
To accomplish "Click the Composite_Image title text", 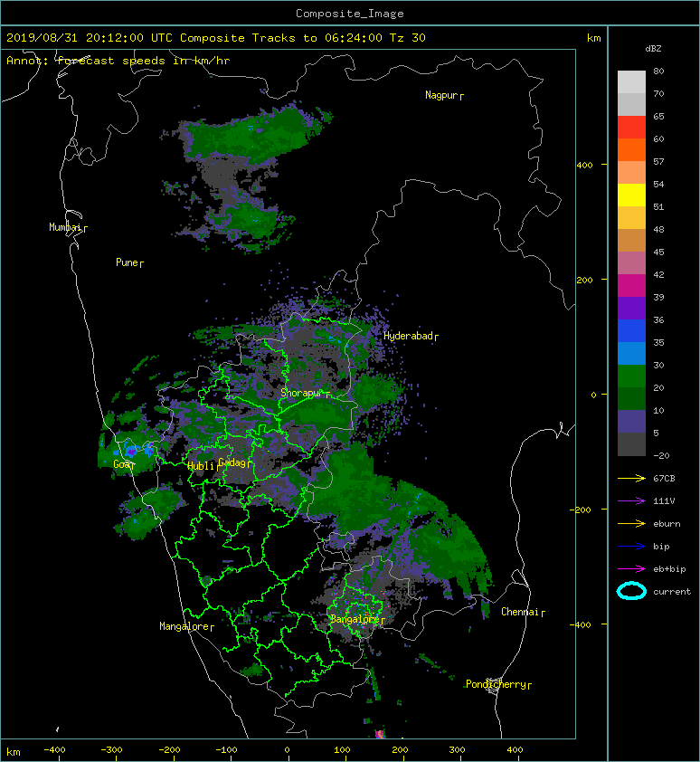I will [350, 14].
